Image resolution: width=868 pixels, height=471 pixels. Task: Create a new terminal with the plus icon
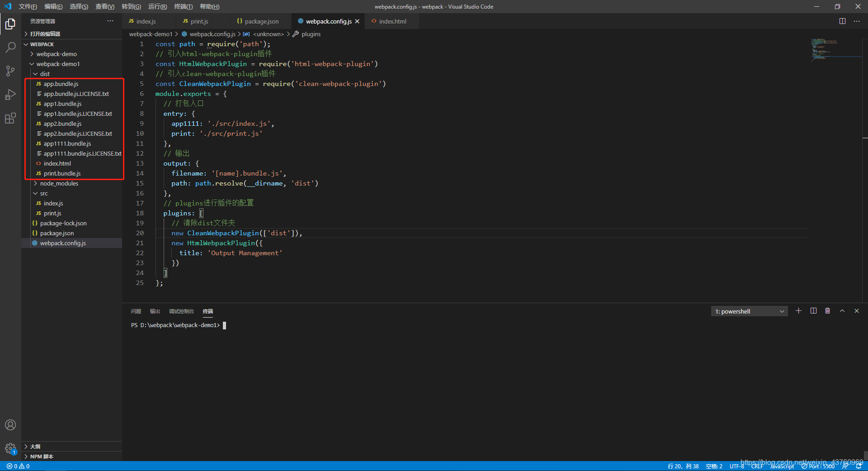tap(798, 311)
